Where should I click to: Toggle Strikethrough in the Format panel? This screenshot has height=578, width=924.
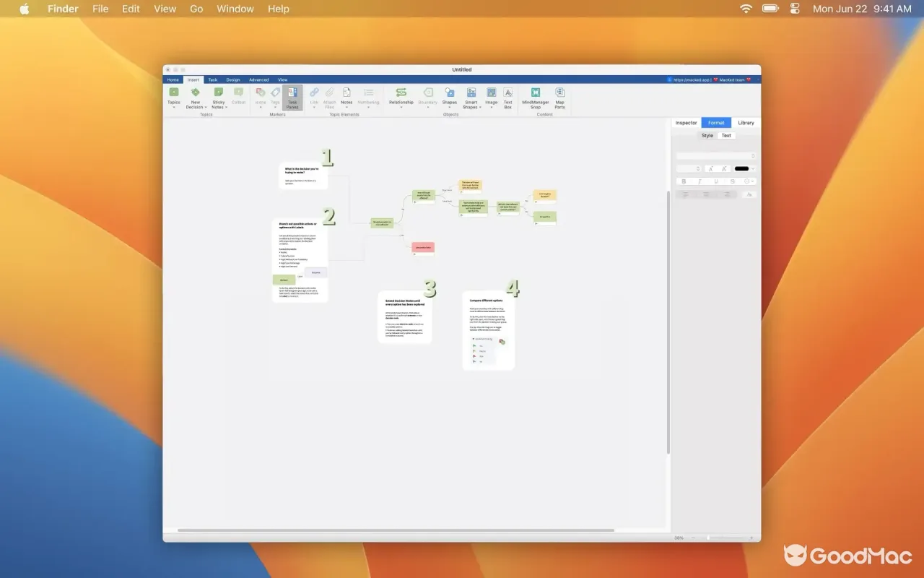732,181
